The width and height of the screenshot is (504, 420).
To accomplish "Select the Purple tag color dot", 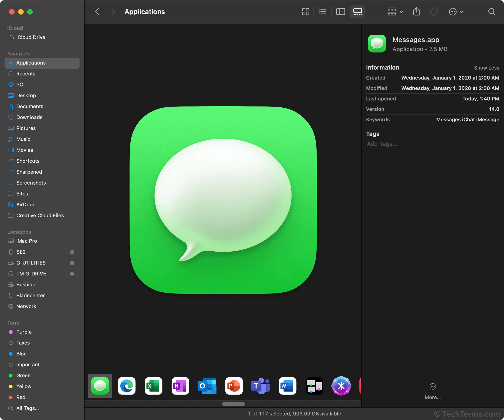I will [10, 332].
